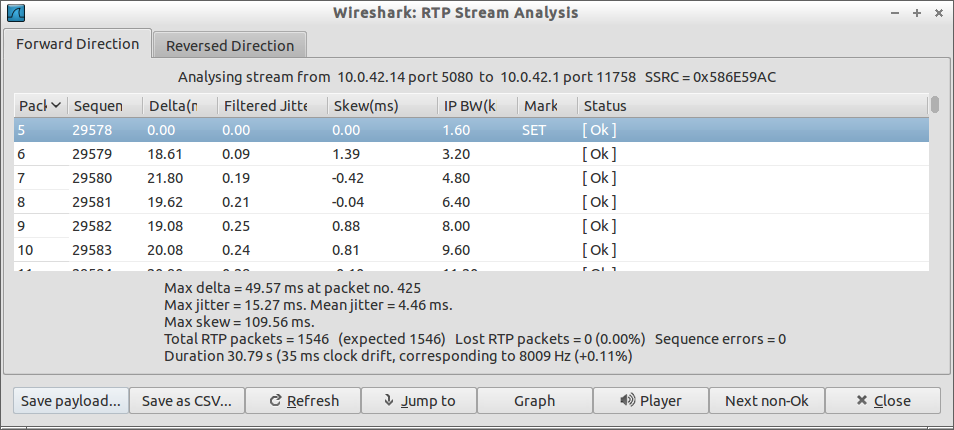Select sequence number 29581 cell

click(92, 202)
